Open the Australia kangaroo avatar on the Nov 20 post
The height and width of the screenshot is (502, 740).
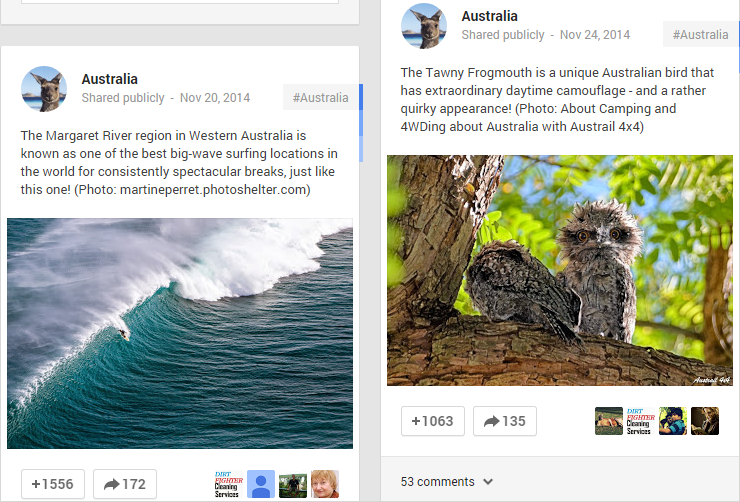coord(44,89)
